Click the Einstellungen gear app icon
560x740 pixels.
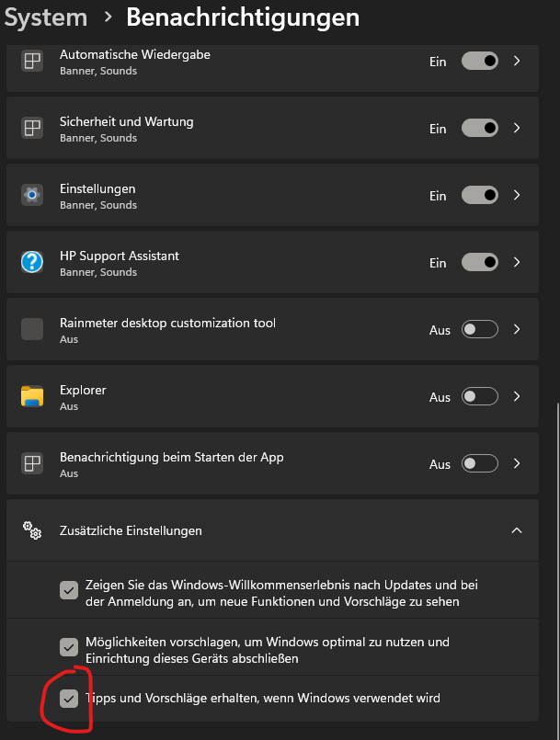[x=29, y=196]
